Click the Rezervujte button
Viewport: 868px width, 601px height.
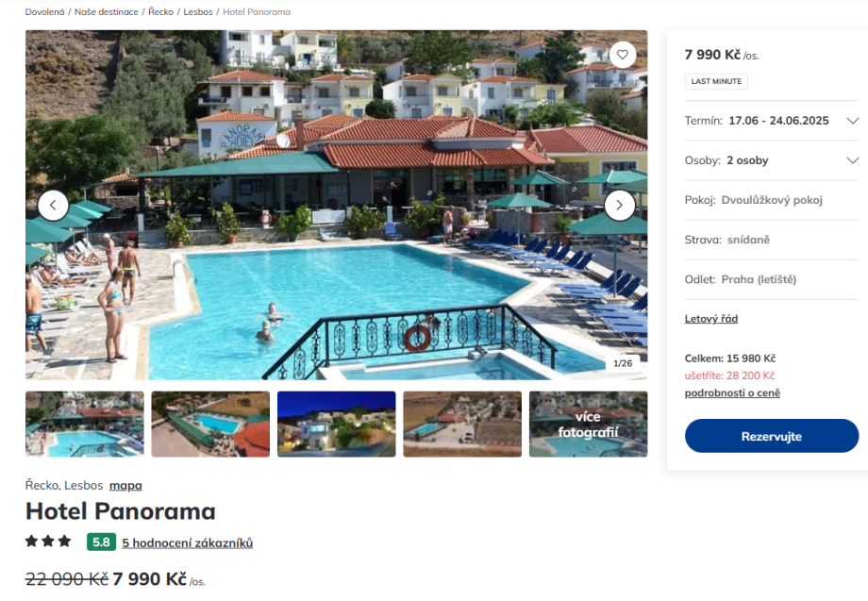pyautogui.click(x=771, y=436)
